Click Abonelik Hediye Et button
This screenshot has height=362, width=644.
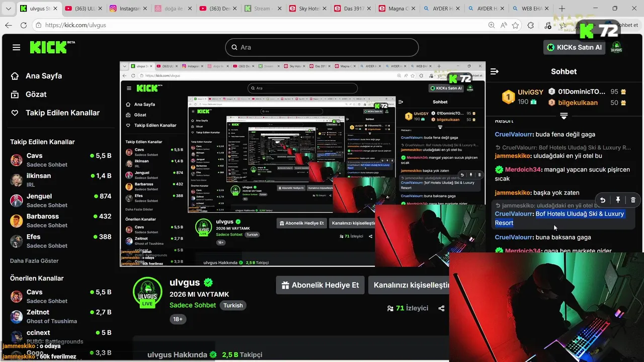pos(320,285)
